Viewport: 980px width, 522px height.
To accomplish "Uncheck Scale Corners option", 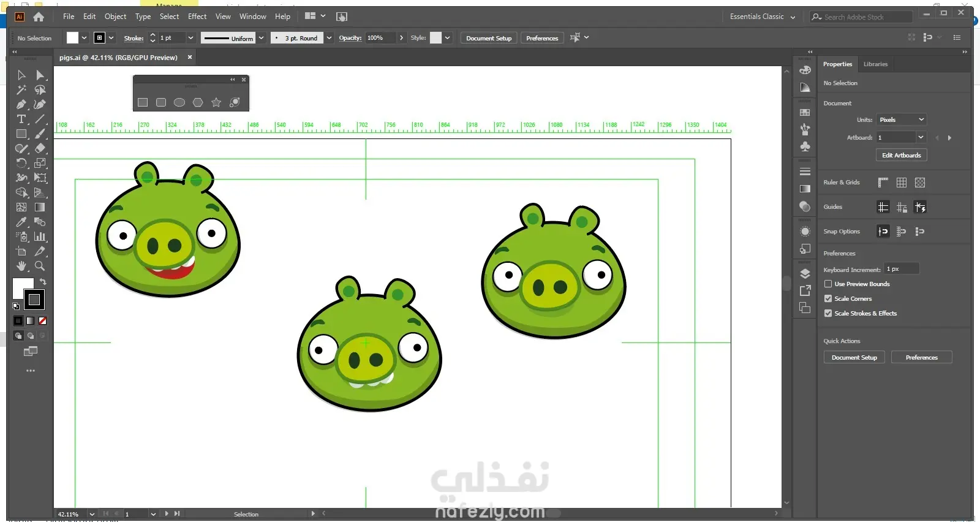I will click(828, 298).
